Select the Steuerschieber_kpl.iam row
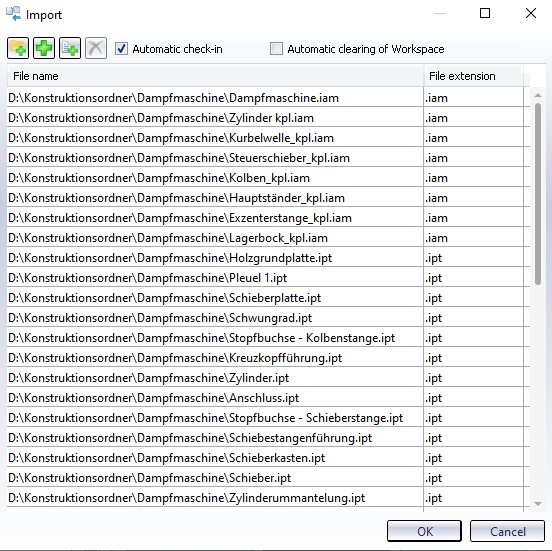The width and height of the screenshot is (552, 551). 268,158
